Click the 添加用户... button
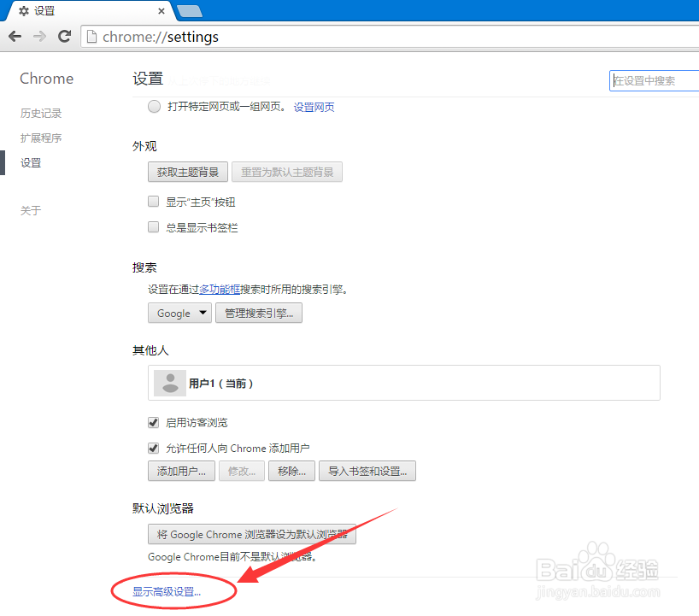Image resolution: width=699 pixels, height=616 pixels. coord(181,471)
